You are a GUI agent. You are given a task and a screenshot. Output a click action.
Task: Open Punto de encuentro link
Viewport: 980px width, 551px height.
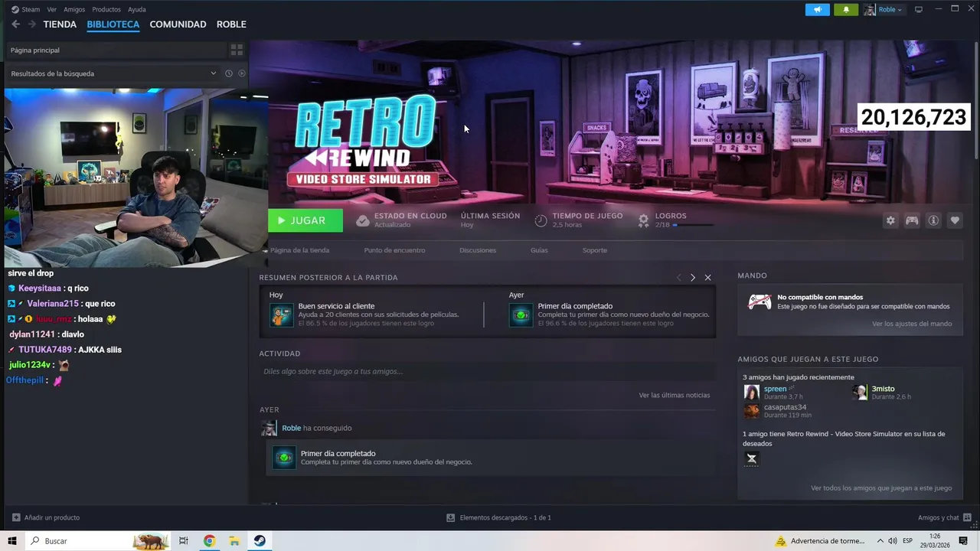pos(394,250)
